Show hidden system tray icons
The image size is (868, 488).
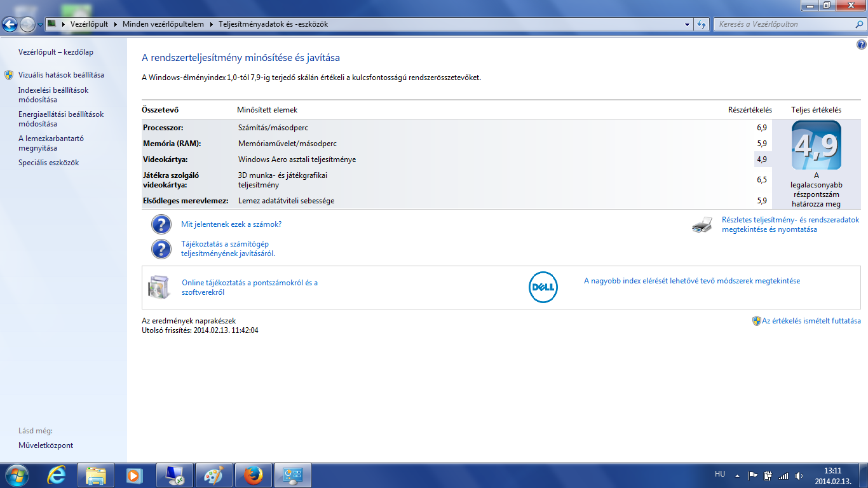[x=737, y=475]
